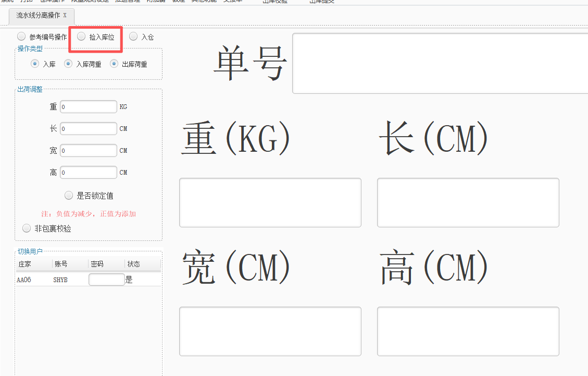Enable the 是否锁定值 option
588x376 pixels.
[x=69, y=196]
